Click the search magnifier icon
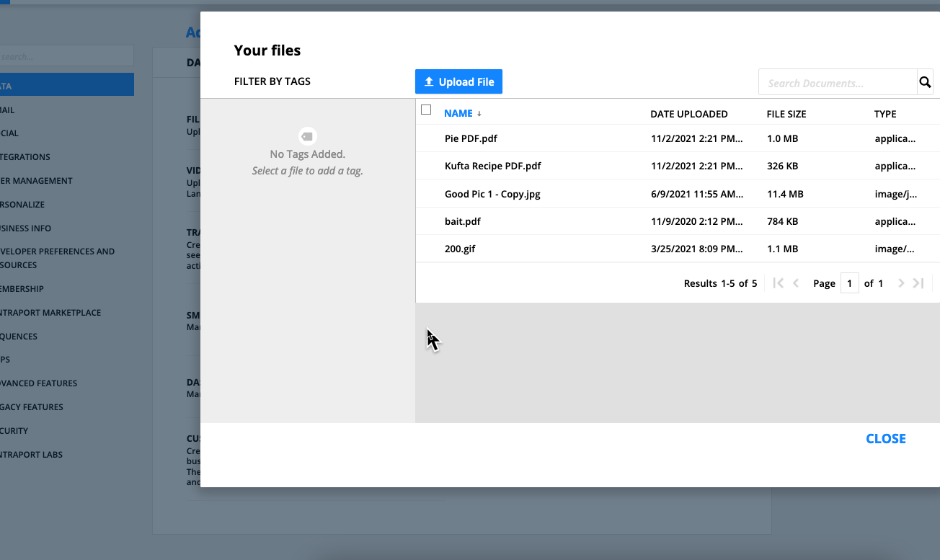This screenshot has width=940, height=560. [x=925, y=83]
